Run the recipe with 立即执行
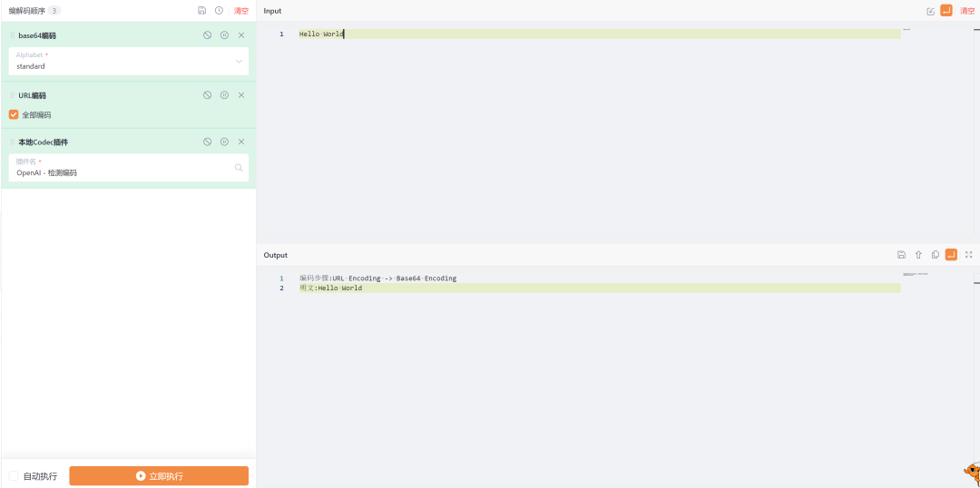Image resolution: width=980 pixels, height=488 pixels. [159, 476]
